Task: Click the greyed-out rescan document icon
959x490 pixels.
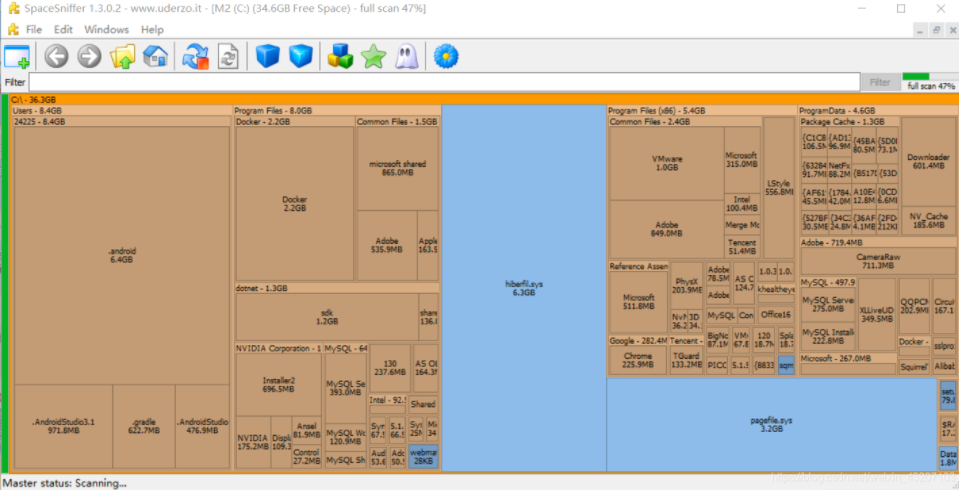Action: [x=228, y=57]
